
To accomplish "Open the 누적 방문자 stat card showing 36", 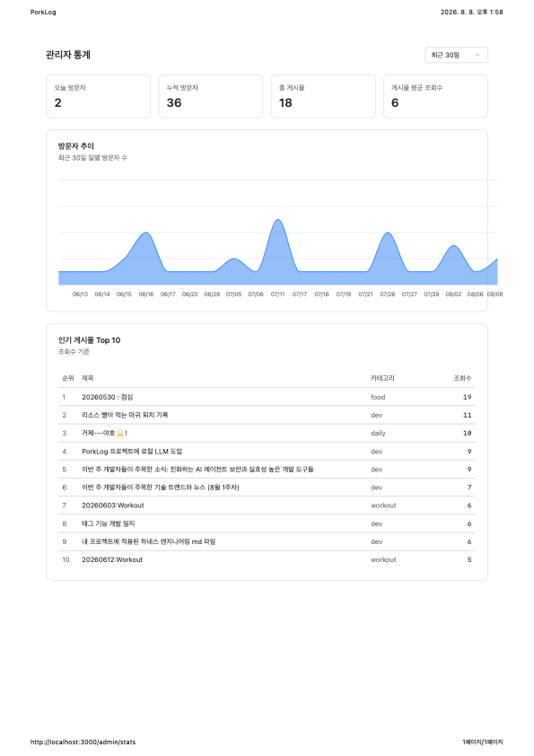I will (x=211, y=96).
